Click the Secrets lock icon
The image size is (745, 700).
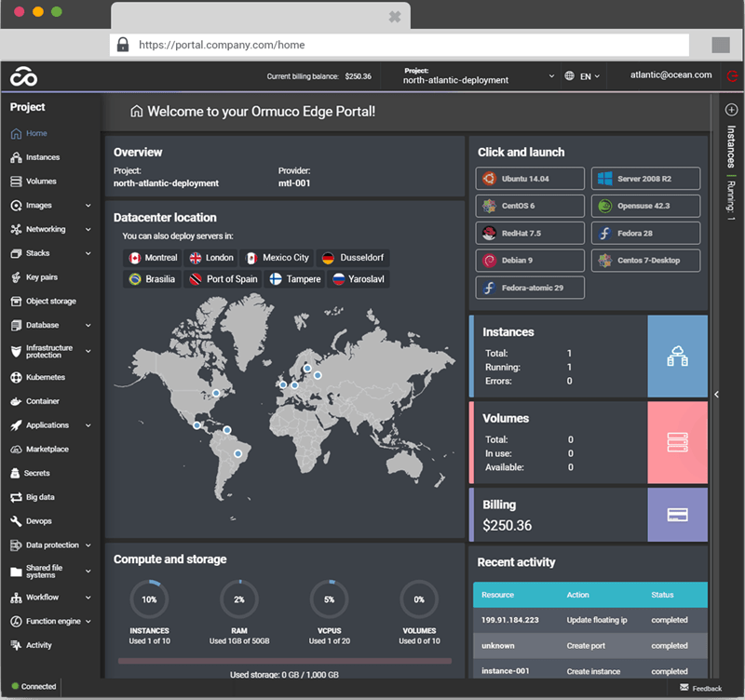click(x=15, y=473)
